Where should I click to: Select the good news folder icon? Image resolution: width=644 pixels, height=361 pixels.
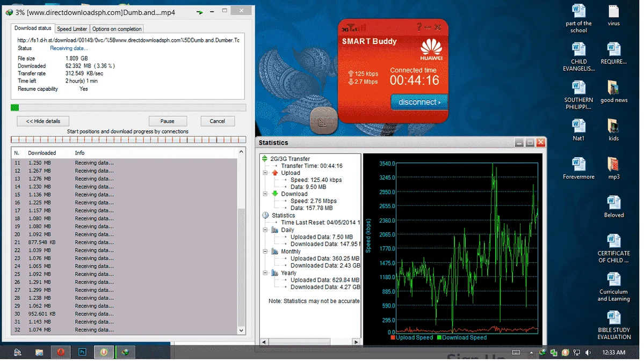pos(613,92)
